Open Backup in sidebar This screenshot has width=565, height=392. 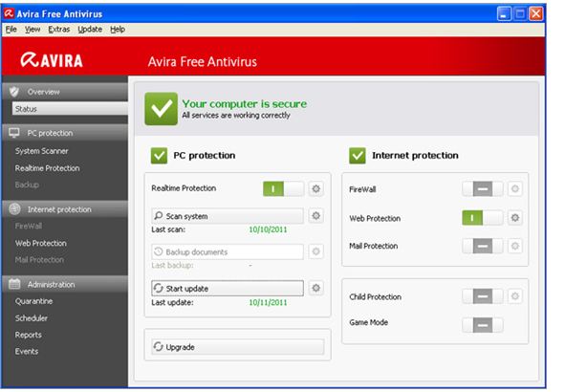pos(27,185)
